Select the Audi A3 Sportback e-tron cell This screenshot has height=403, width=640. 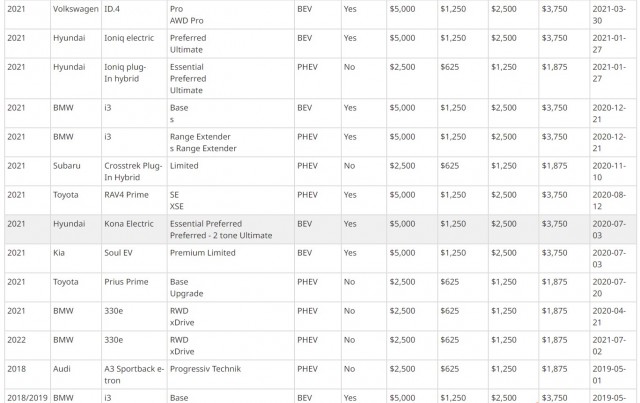click(x=134, y=374)
